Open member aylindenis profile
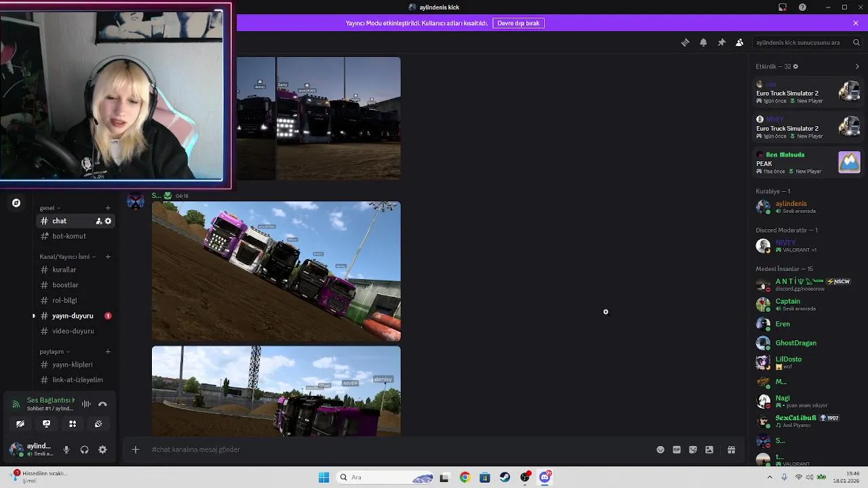Image resolution: width=868 pixels, height=488 pixels. [x=808, y=207]
